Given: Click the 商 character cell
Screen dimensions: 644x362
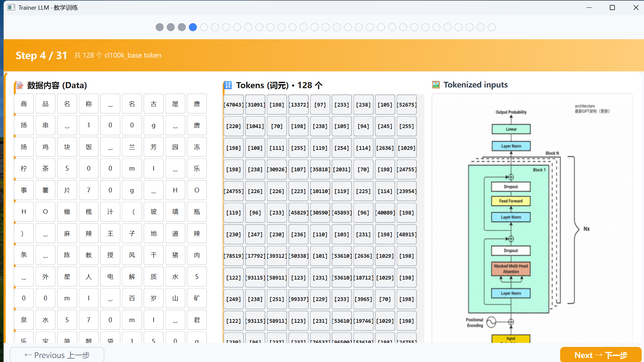Looking at the screenshot, I should 24,104.
